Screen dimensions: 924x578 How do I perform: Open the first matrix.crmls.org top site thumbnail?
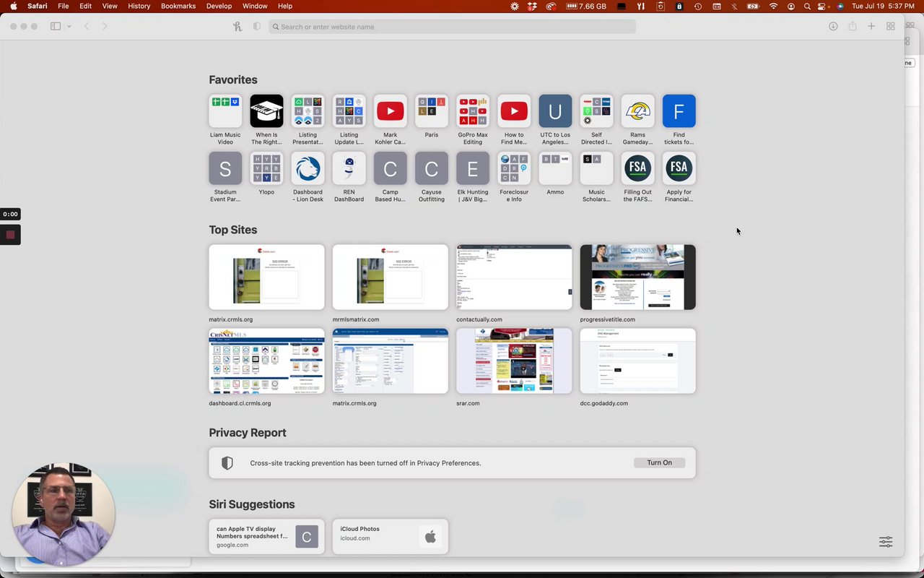(266, 277)
